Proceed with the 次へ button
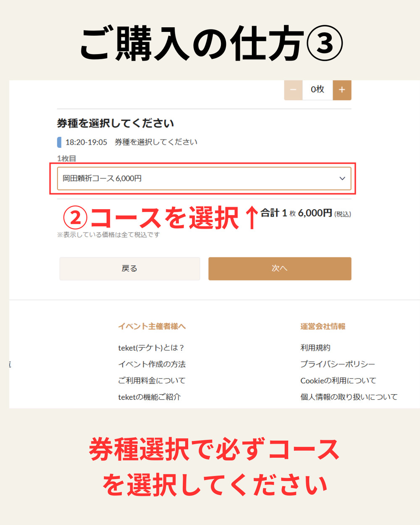Viewport: 420px width, 525px height. coord(280,269)
